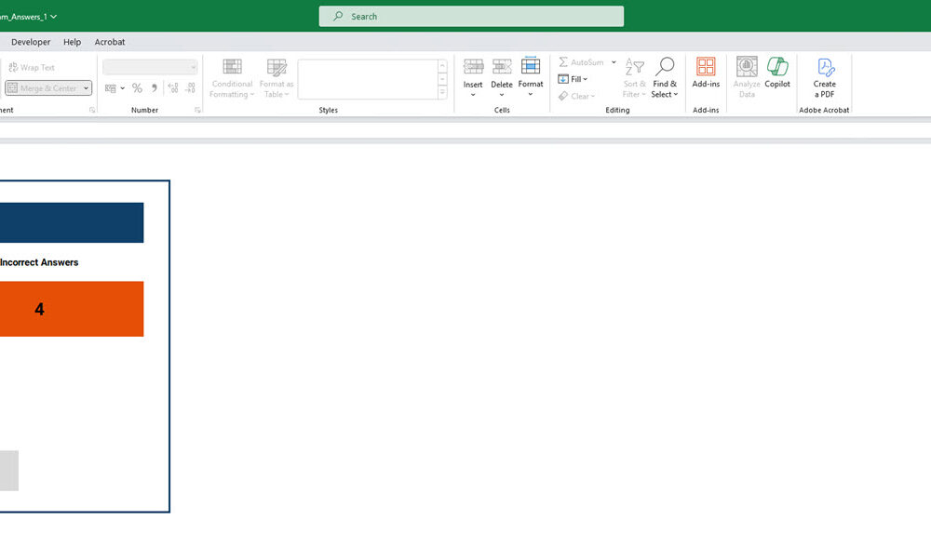Click Create a PDF button
This screenshot has height=560, width=931.
825,78
